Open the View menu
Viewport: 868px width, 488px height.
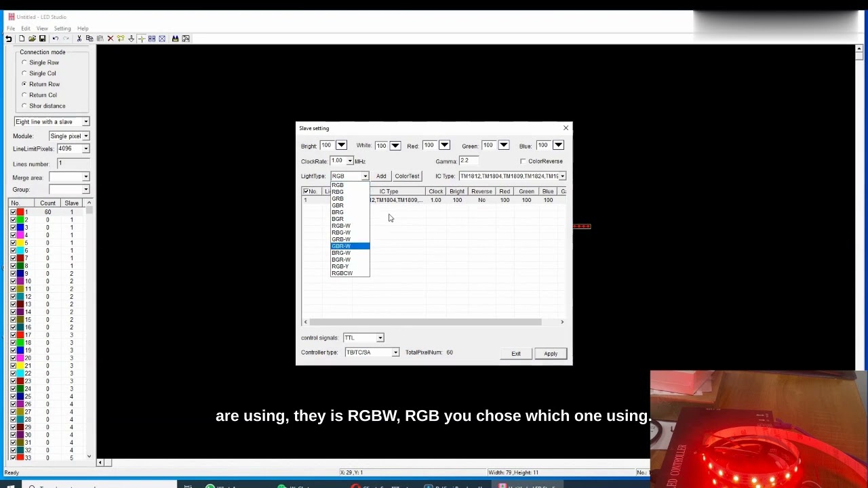tap(42, 28)
